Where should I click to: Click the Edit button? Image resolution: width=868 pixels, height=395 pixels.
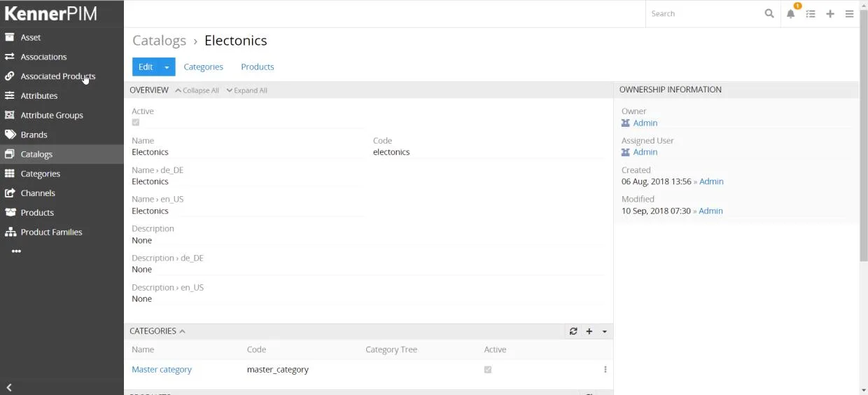[146, 67]
